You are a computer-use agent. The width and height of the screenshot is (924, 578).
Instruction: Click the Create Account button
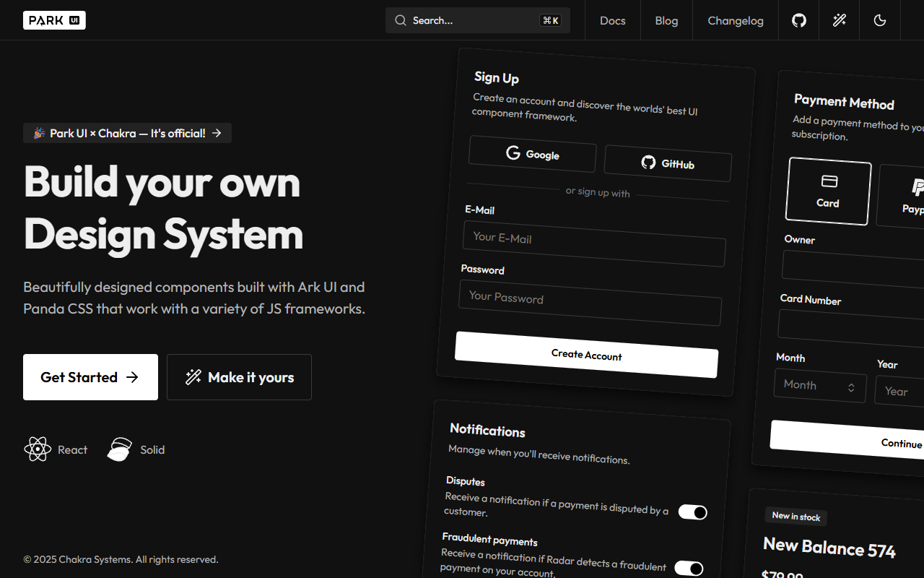[586, 354]
